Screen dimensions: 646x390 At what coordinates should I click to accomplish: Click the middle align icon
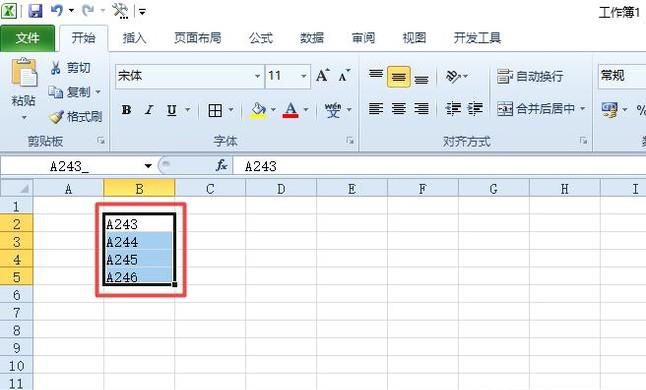coord(398,77)
